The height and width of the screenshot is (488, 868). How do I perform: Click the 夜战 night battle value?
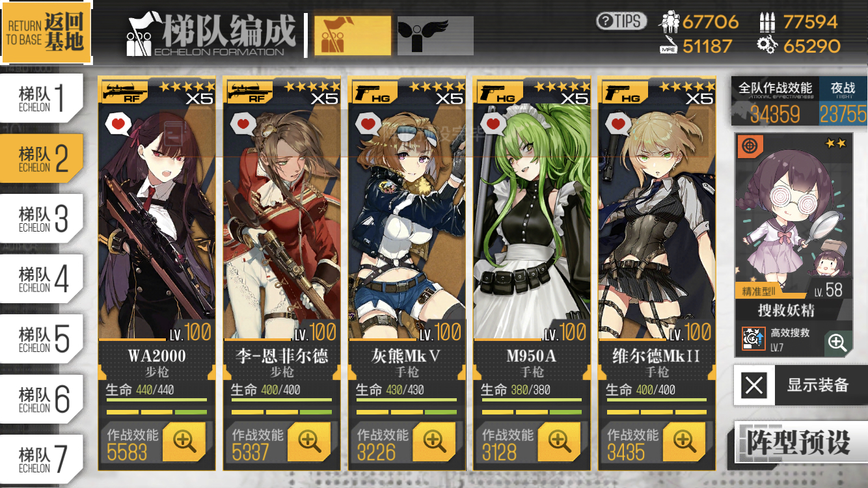click(x=843, y=102)
